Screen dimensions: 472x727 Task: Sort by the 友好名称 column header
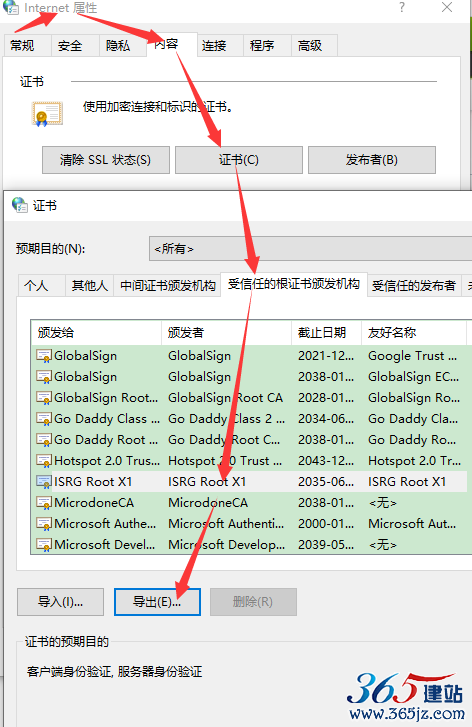[x=414, y=332]
